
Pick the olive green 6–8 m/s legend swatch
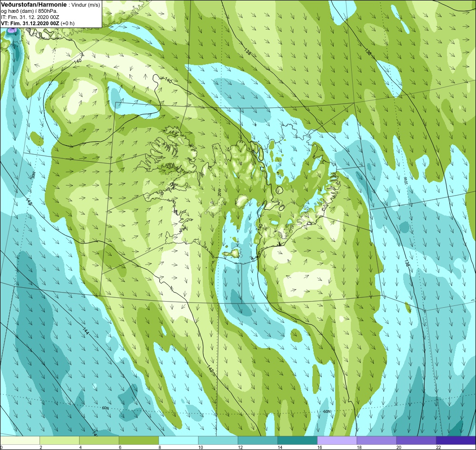pos(139,440)
